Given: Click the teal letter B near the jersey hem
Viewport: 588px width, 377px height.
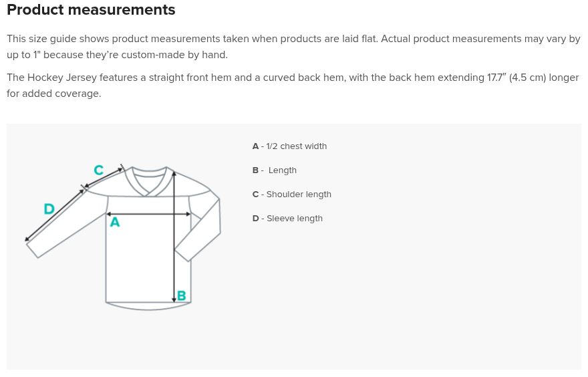Looking at the screenshot, I should pyautogui.click(x=181, y=296).
